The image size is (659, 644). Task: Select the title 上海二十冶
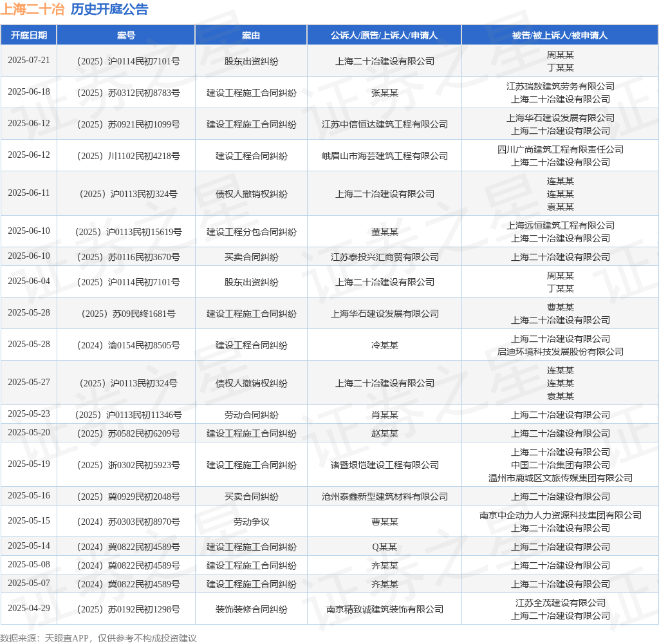coord(32,9)
